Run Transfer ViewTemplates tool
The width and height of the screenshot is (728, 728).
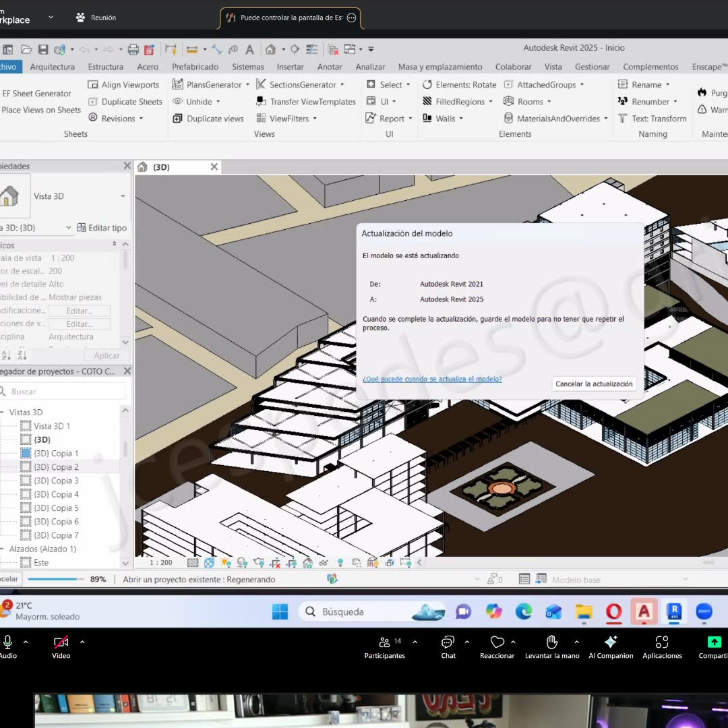(x=306, y=102)
